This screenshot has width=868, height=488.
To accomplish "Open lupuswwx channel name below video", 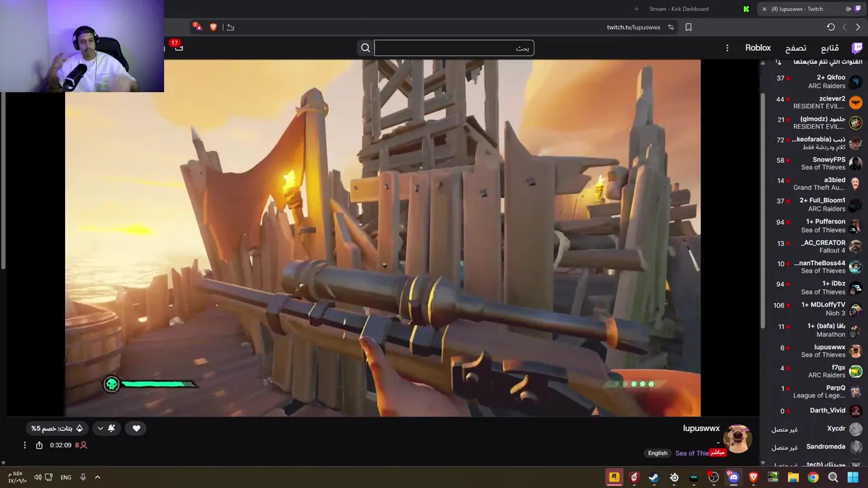I will 701,428.
